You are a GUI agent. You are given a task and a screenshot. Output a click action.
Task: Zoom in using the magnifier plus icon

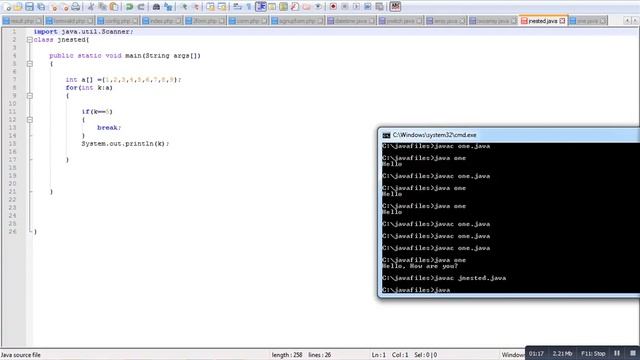point(184,7)
